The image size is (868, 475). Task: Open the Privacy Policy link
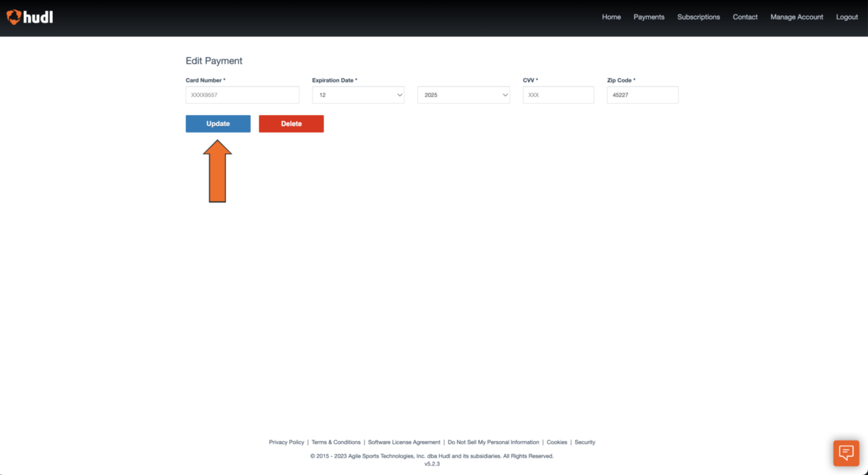[286, 442]
